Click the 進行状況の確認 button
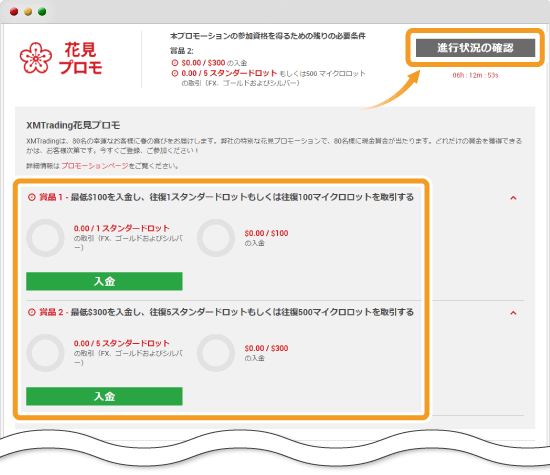 coord(475,48)
